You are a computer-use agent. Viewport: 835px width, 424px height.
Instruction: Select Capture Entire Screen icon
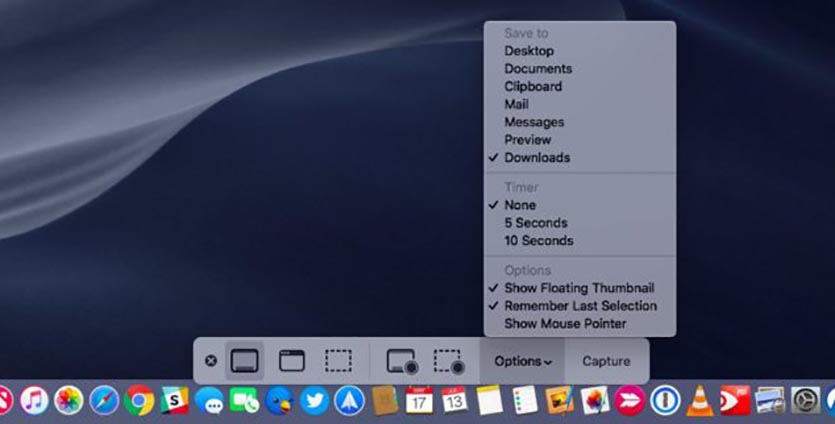coord(245,361)
